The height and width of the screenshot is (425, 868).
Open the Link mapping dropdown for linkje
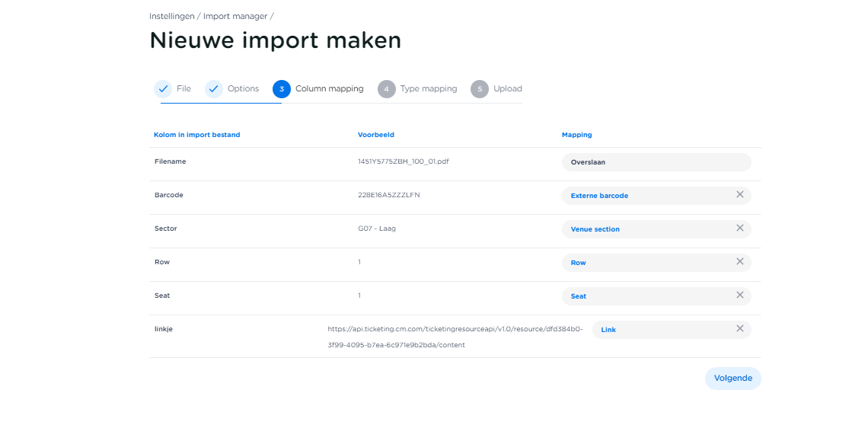pyautogui.click(x=659, y=330)
